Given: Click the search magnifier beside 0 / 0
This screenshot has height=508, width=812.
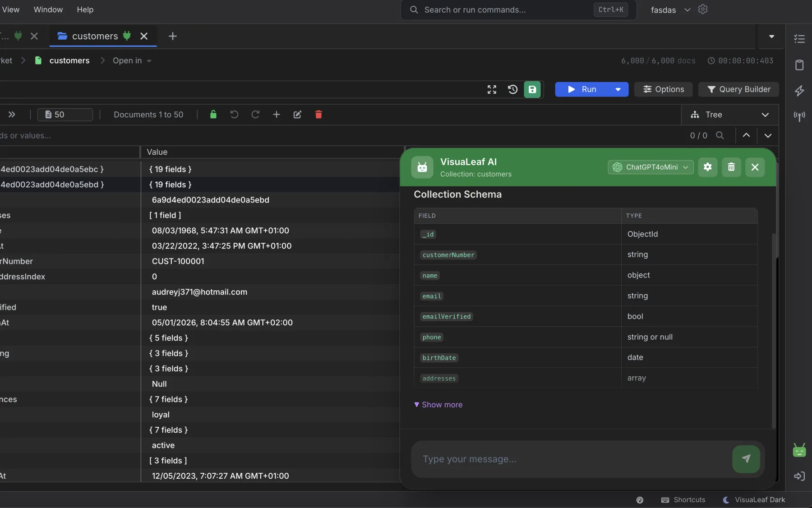Looking at the screenshot, I should [720, 135].
